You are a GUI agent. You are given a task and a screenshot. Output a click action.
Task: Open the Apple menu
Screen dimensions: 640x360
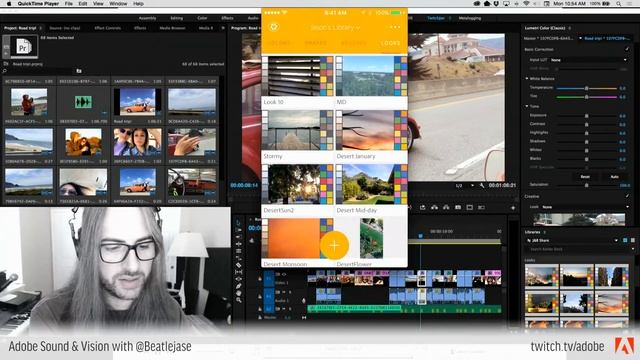[9, 4]
